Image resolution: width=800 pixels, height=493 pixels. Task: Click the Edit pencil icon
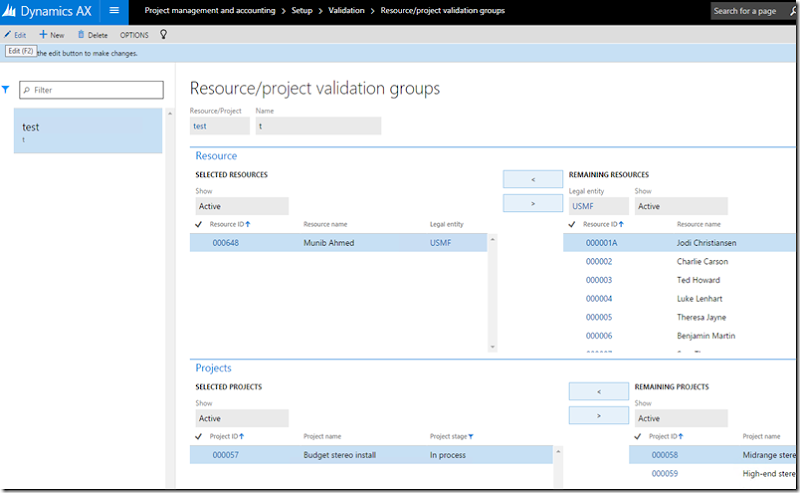8,35
